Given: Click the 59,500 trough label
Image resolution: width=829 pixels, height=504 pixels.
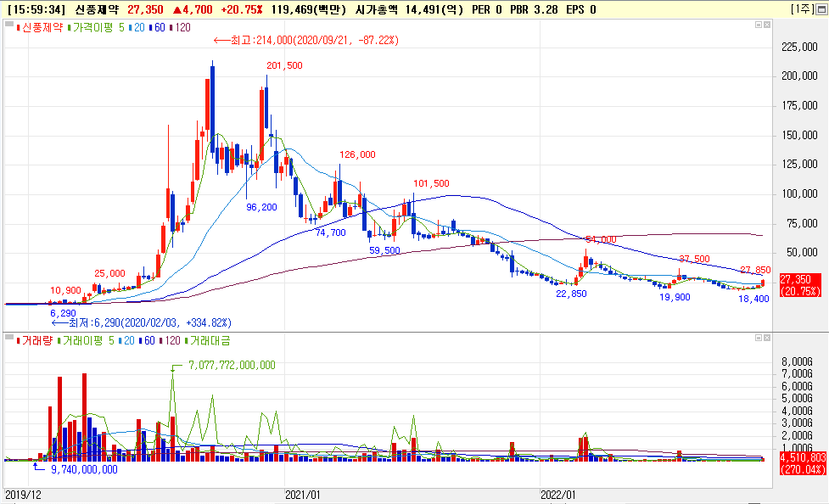Looking at the screenshot, I should [x=384, y=250].
